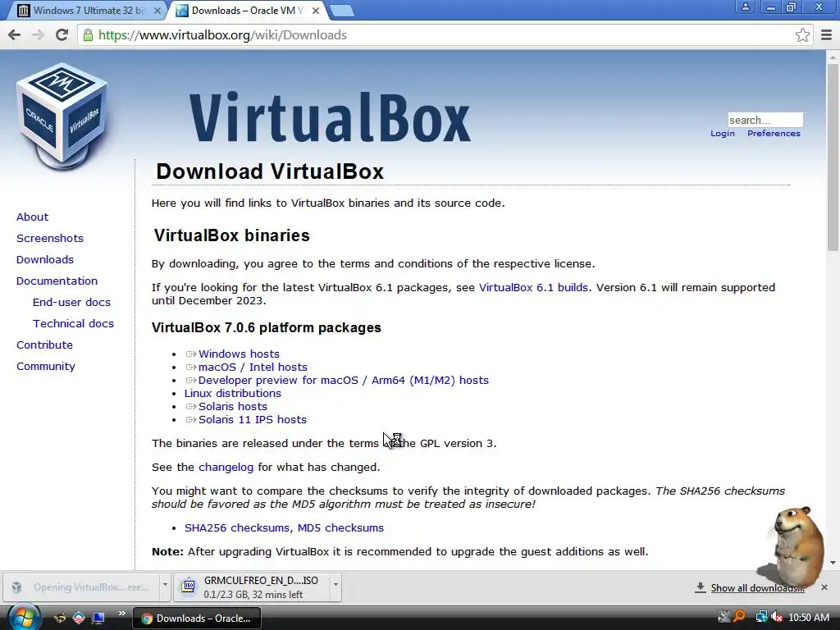Screen dimensions: 840x630
Task: Close the Windows 7 Ultimate tab
Action: [x=157, y=11]
